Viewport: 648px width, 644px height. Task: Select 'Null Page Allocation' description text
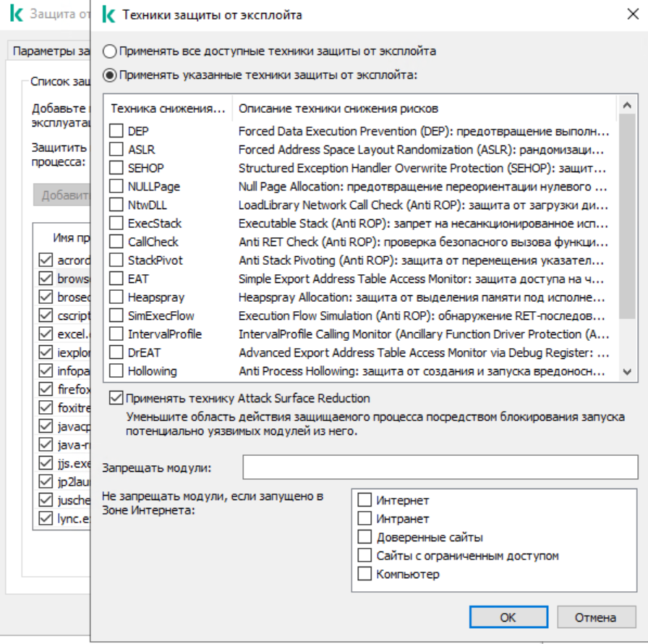click(x=423, y=187)
